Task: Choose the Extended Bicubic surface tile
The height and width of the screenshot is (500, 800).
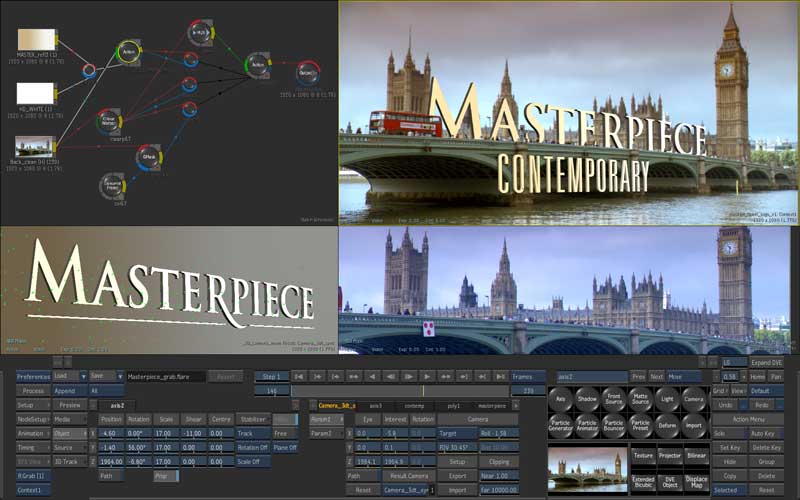Action: [x=643, y=482]
